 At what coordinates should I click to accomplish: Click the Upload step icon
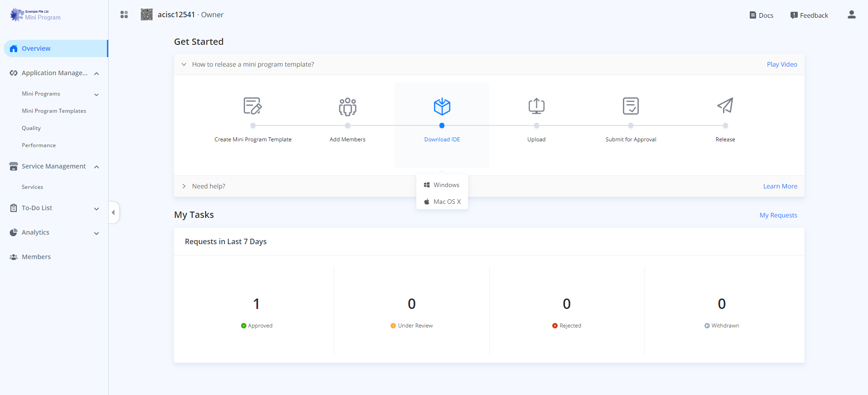pyautogui.click(x=536, y=106)
